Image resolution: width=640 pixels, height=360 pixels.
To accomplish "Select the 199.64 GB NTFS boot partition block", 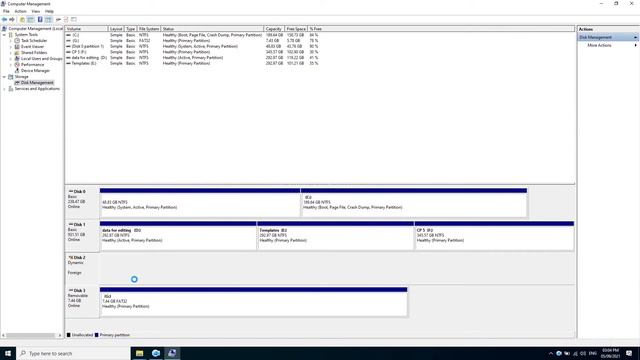I will (414, 203).
